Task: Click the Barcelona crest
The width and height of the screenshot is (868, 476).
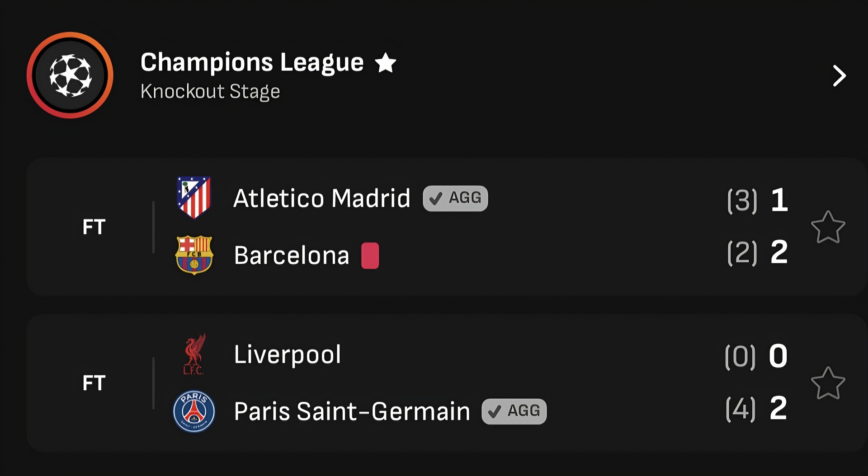Action: 194,255
